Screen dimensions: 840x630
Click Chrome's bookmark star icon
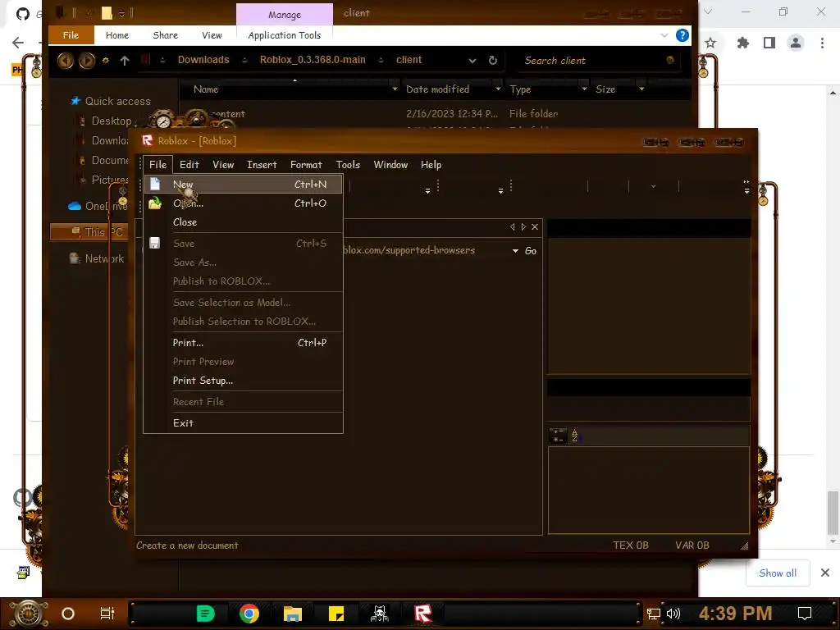710,43
